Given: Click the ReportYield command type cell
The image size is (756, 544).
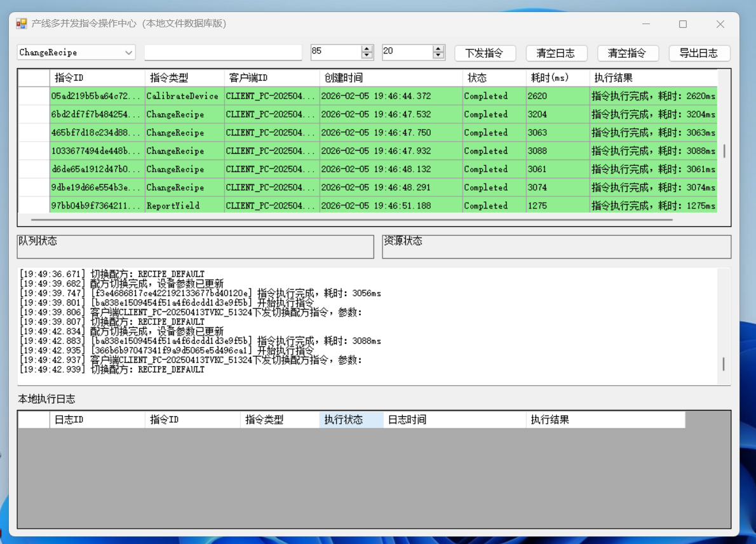Looking at the screenshot, I should point(185,205).
